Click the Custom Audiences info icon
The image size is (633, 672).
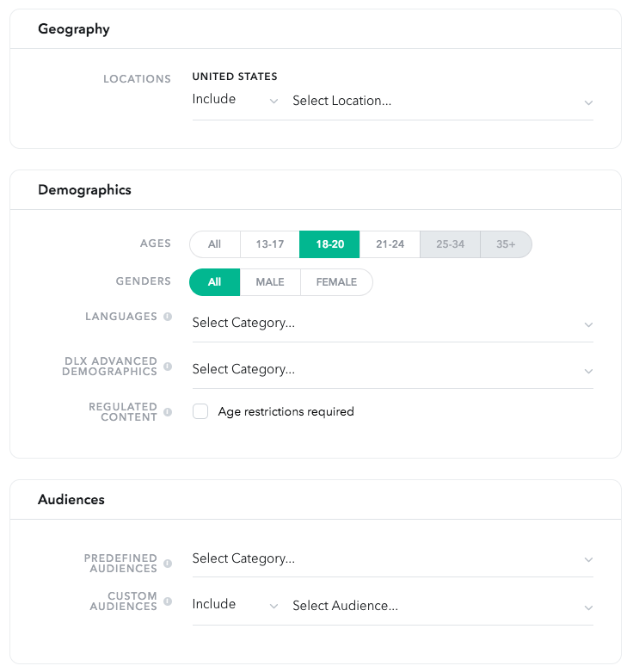(x=168, y=601)
